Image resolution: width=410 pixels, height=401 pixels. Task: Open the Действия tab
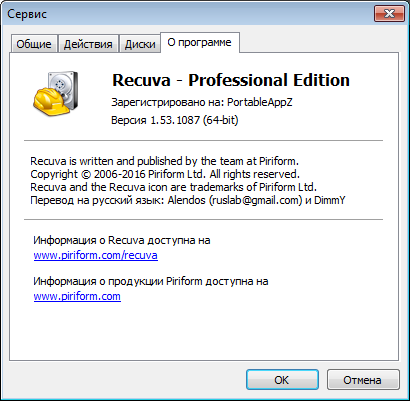[x=88, y=44]
